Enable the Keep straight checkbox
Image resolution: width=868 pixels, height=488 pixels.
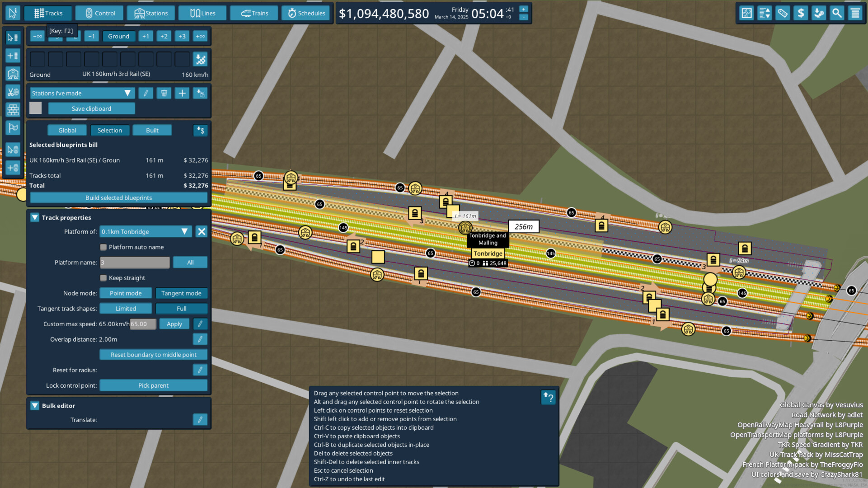103,278
